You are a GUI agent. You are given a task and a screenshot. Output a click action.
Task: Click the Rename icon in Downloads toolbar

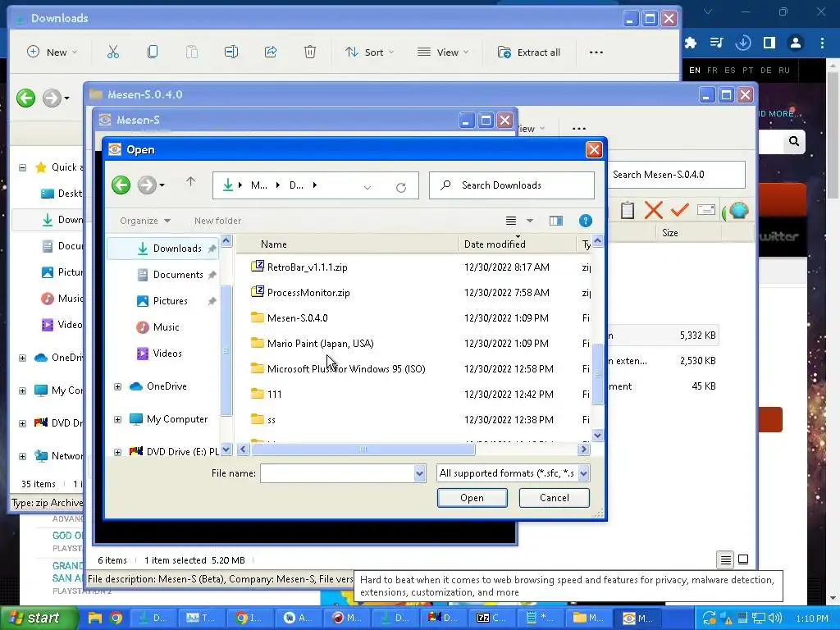point(231,52)
